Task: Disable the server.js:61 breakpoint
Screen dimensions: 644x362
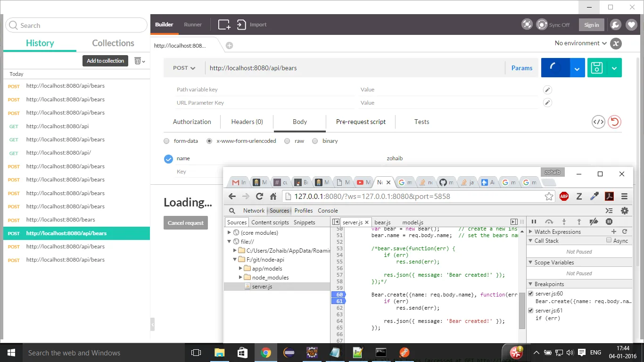Action: (x=531, y=311)
